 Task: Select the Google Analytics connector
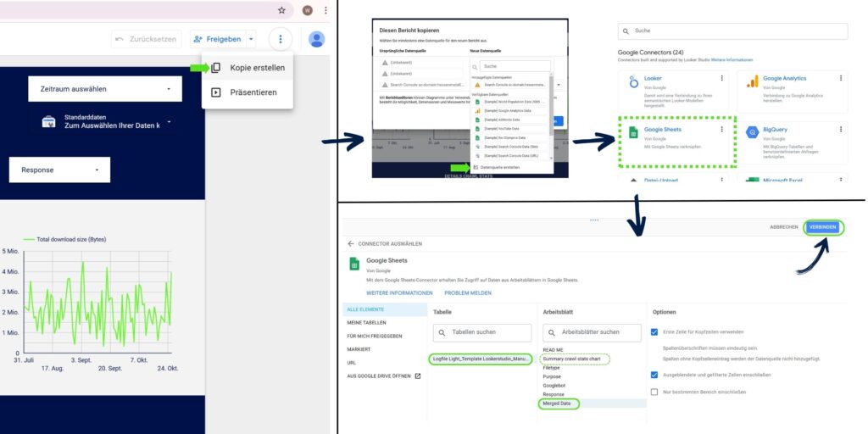coord(793,90)
